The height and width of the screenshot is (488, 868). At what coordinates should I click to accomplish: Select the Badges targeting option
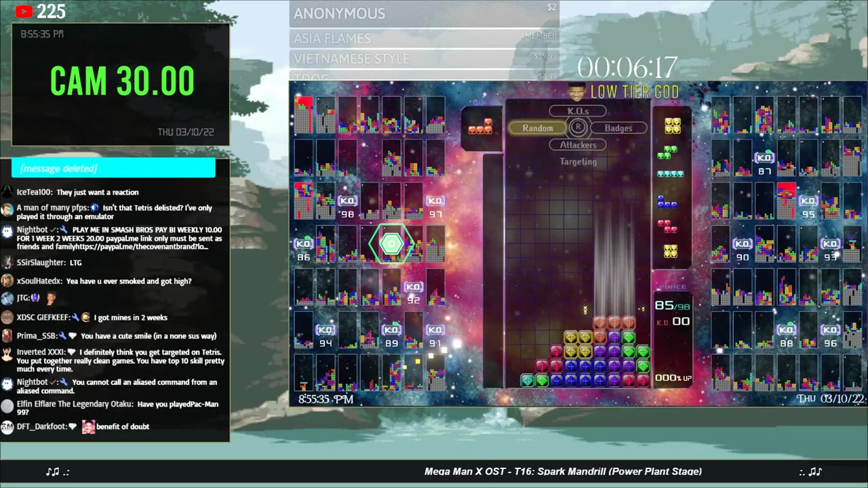click(618, 127)
